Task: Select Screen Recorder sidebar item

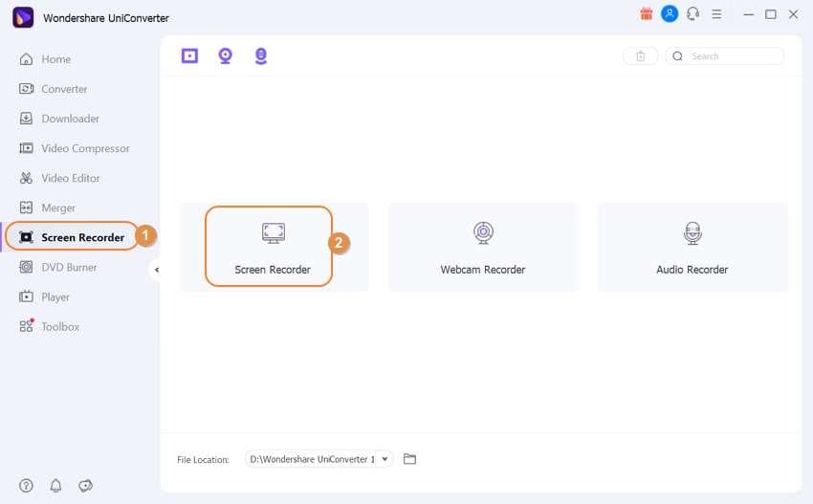Action: [72, 237]
